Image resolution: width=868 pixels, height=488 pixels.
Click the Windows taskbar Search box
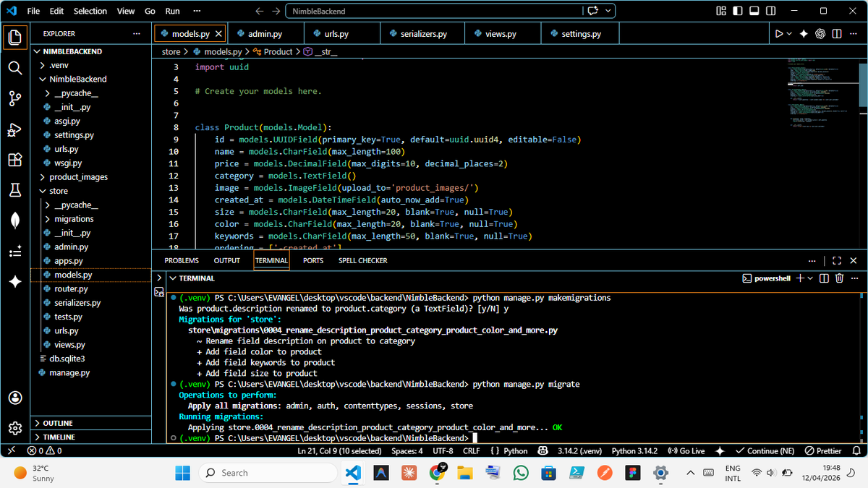(268, 472)
